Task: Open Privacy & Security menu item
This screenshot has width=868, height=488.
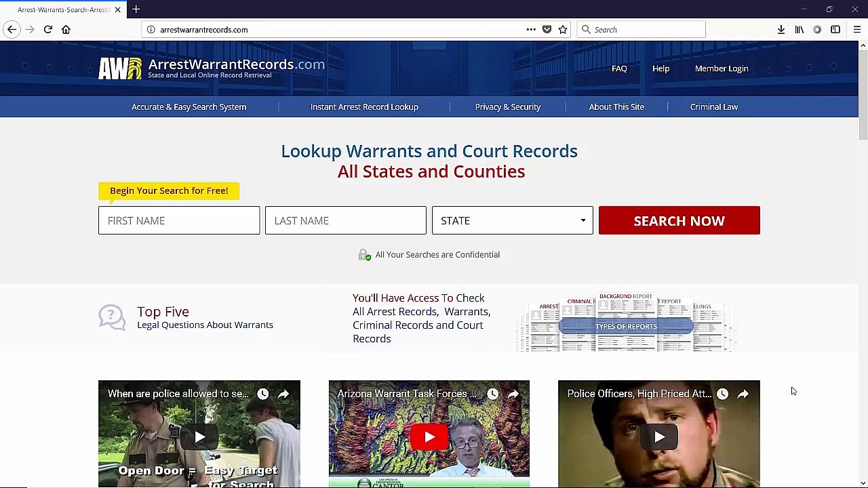Action: coord(508,107)
